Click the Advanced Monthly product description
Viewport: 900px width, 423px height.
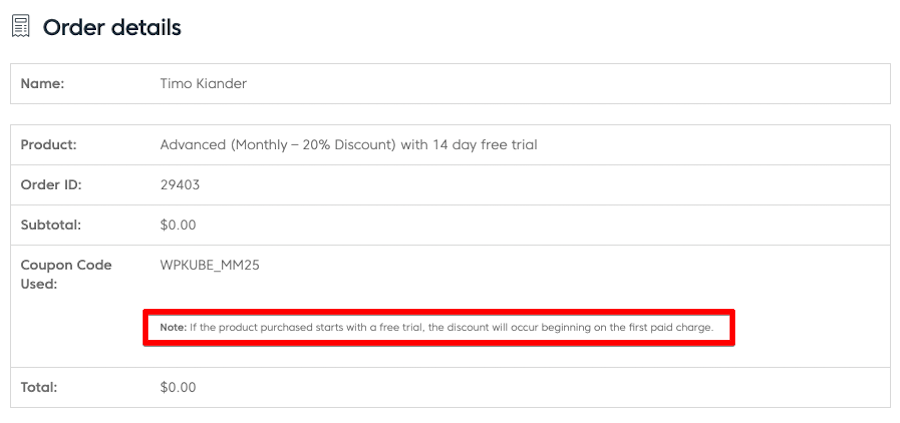[348, 145]
